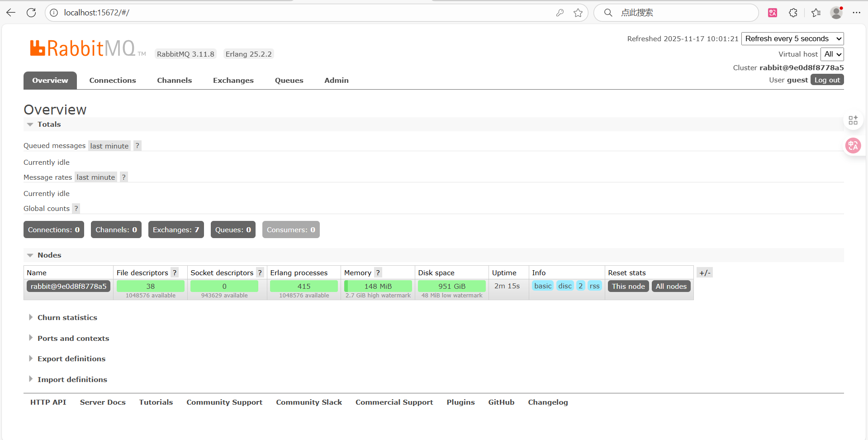
Task: Click the Queues: 0 count button
Action: click(x=233, y=230)
